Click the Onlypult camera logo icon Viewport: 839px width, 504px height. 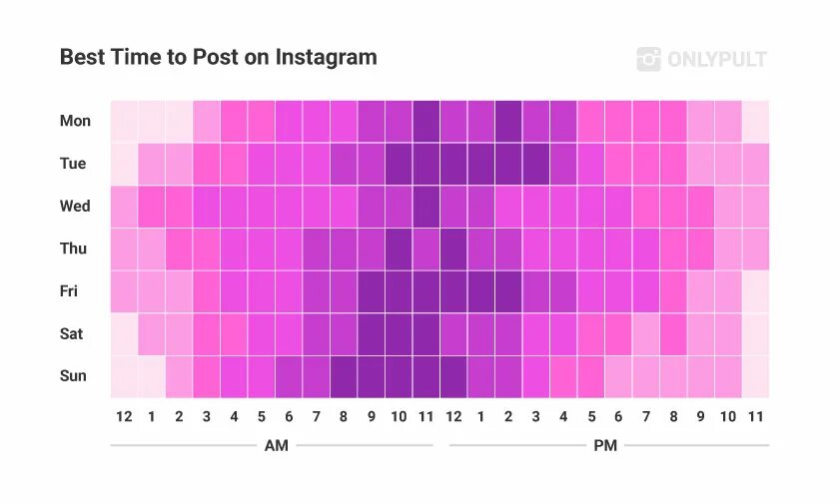point(648,59)
